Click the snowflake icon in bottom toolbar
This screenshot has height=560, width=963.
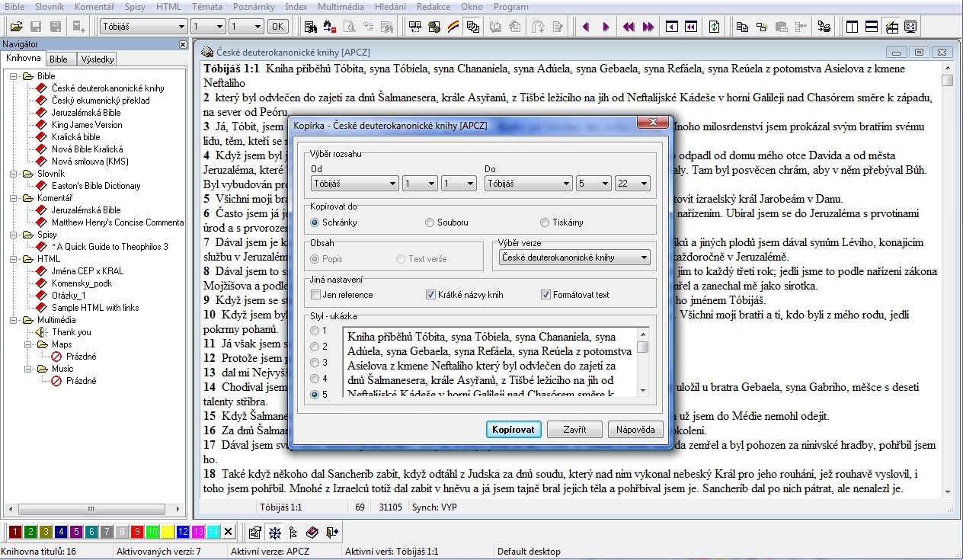pos(274,532)
